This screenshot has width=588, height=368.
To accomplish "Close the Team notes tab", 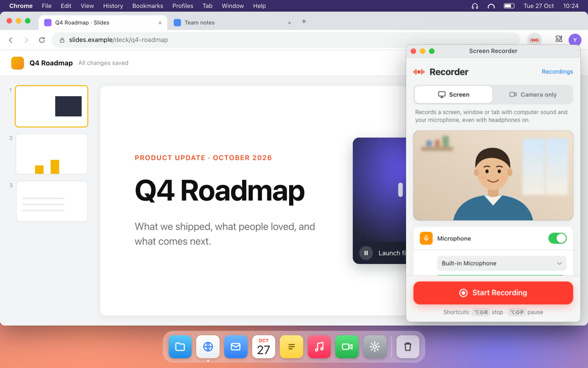I will pos(289,23).
